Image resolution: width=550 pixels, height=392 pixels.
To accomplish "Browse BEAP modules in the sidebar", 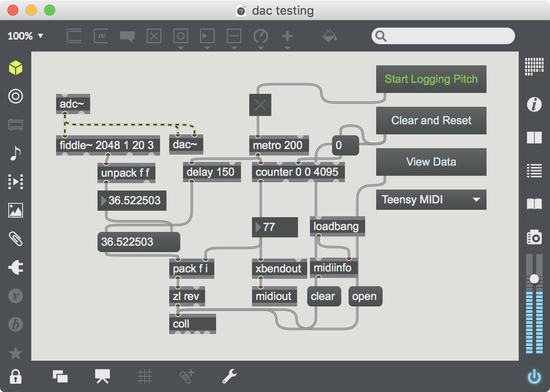I will point(16,324).
